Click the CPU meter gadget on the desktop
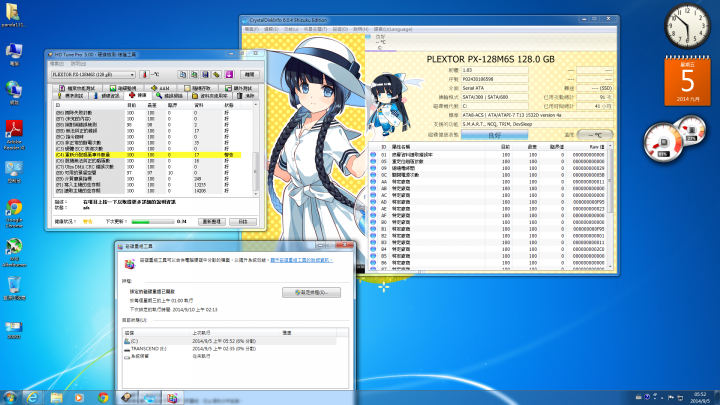 tap(675, 138)
